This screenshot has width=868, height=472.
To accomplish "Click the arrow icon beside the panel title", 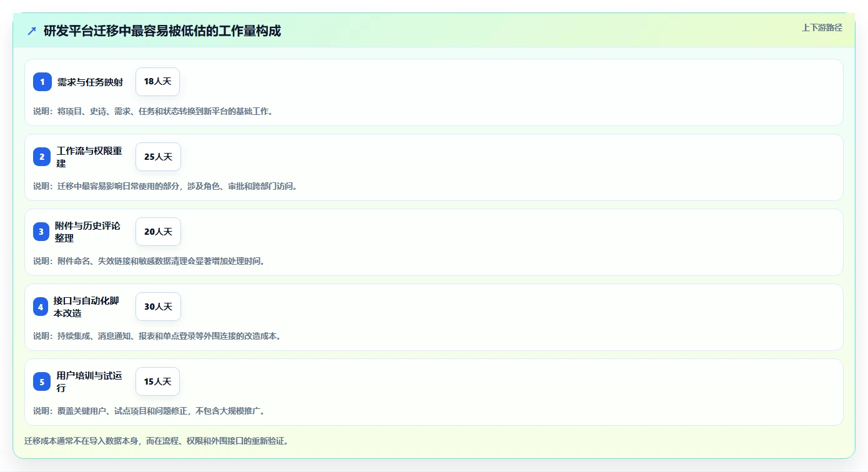I will (x=32, y=31).
